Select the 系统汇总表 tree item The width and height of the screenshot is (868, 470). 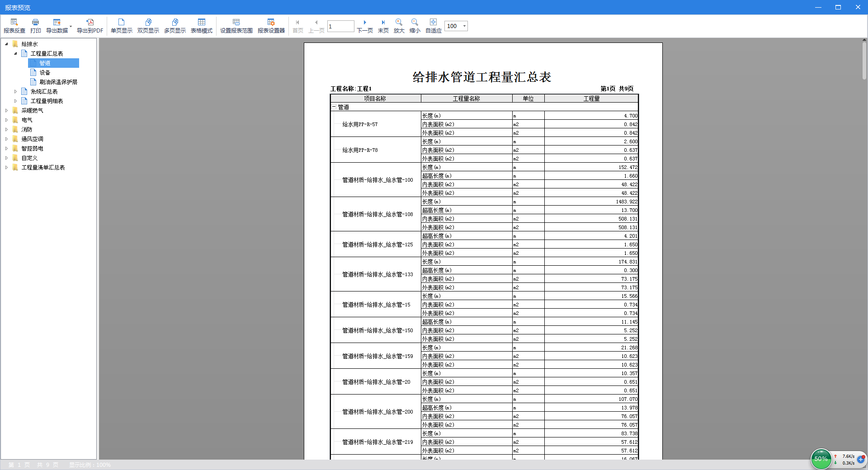point(44,91)
